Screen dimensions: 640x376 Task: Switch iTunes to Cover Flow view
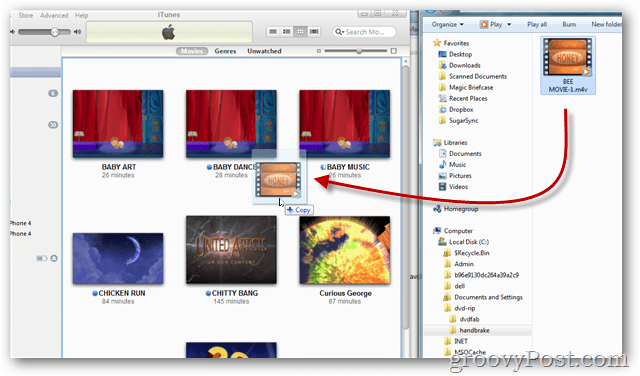314,32
